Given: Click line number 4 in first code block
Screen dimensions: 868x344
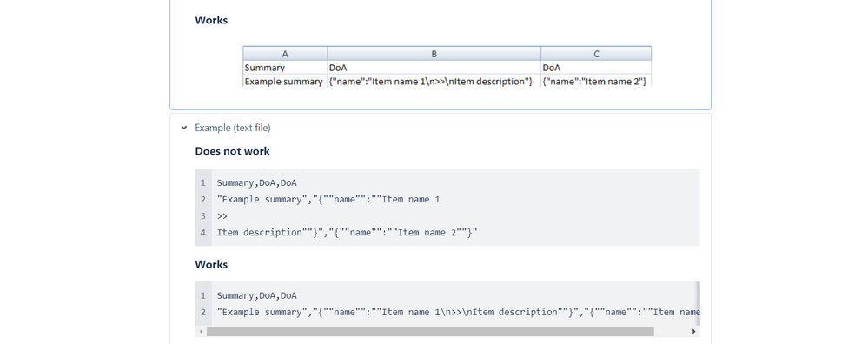Looking at the screenshot, I should (x=203, y=232).
